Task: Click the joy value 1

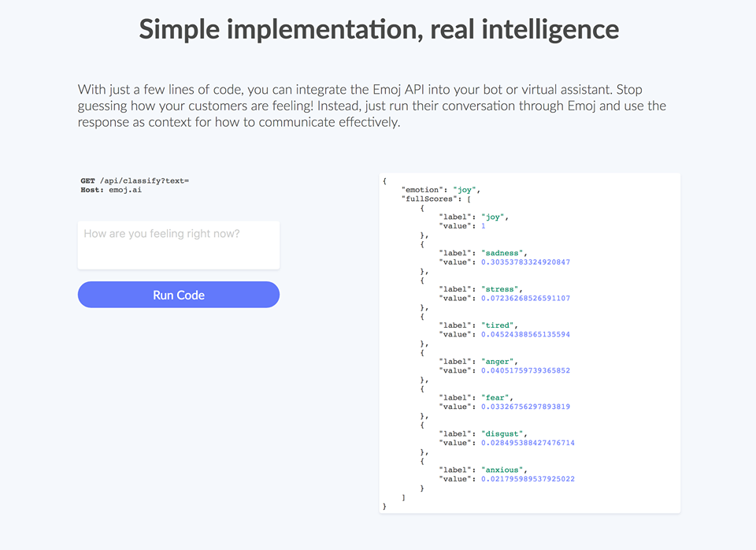Action: pyautogui.click(x=483, y=226)
